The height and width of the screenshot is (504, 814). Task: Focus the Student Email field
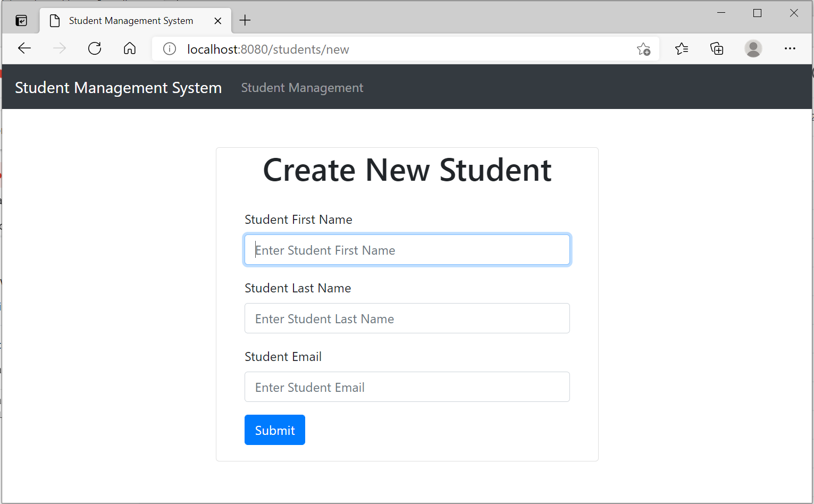tap(407, 387)
